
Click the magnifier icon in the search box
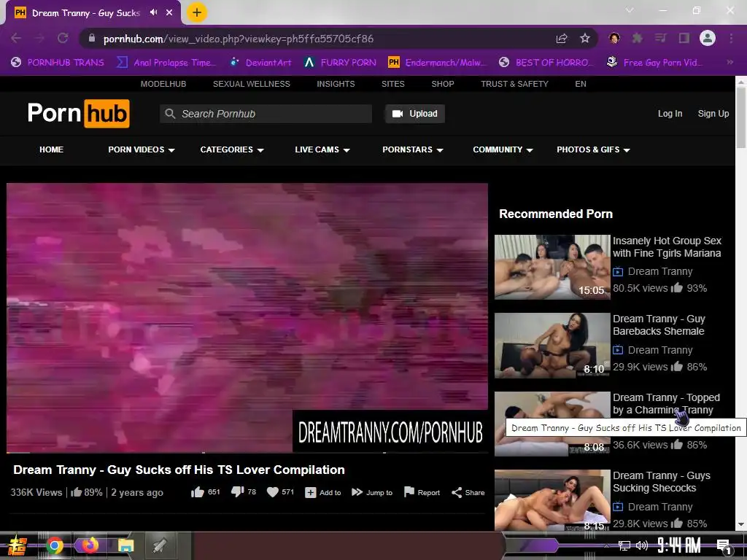coord(169,114)
